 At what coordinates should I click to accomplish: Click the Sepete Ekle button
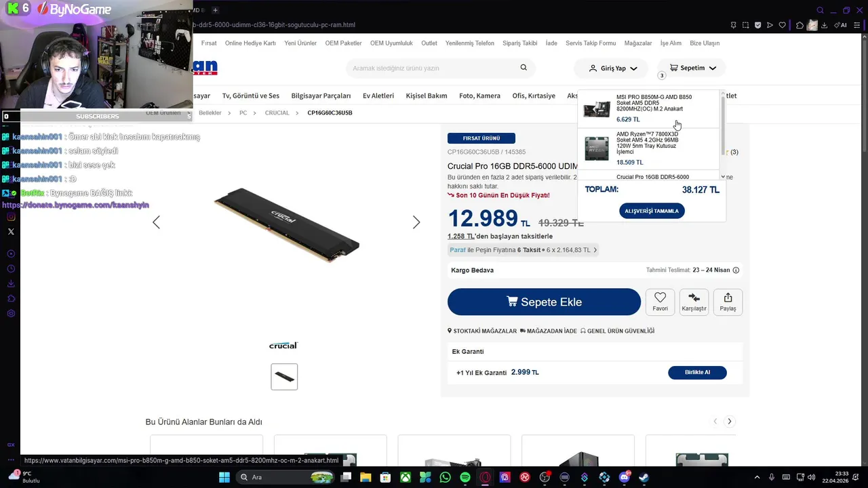544,302
